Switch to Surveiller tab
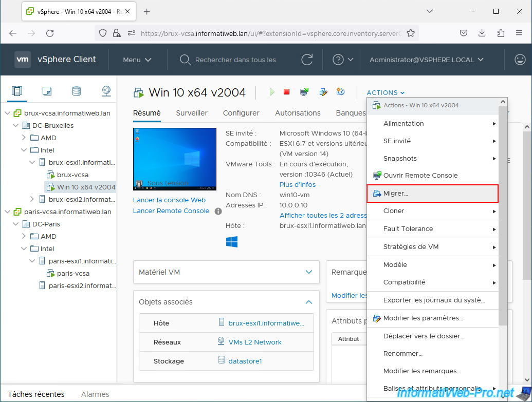Screen dimensions: 532x402 pos(192,113)
